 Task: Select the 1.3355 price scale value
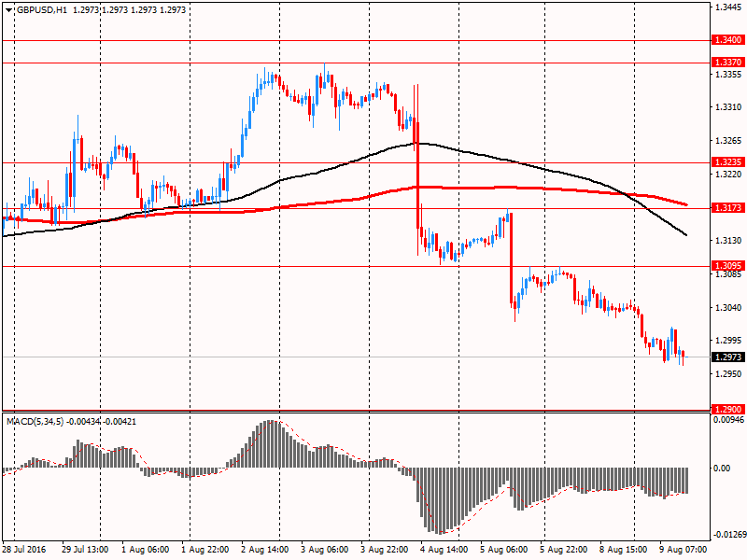point(728,75)
